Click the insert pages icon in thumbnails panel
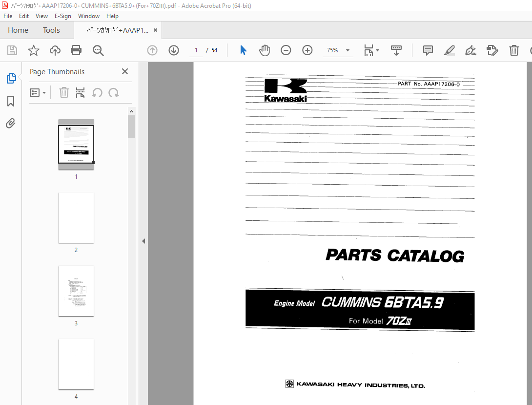532x405 pixels. [80, 93]
